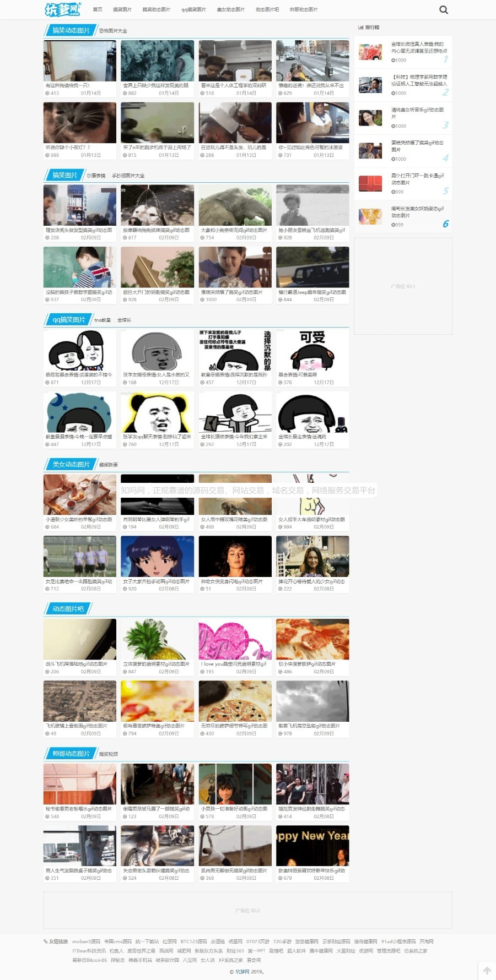
Task: Open the 帅哥动态图片 nav item
Action: [x=304, y=9]
